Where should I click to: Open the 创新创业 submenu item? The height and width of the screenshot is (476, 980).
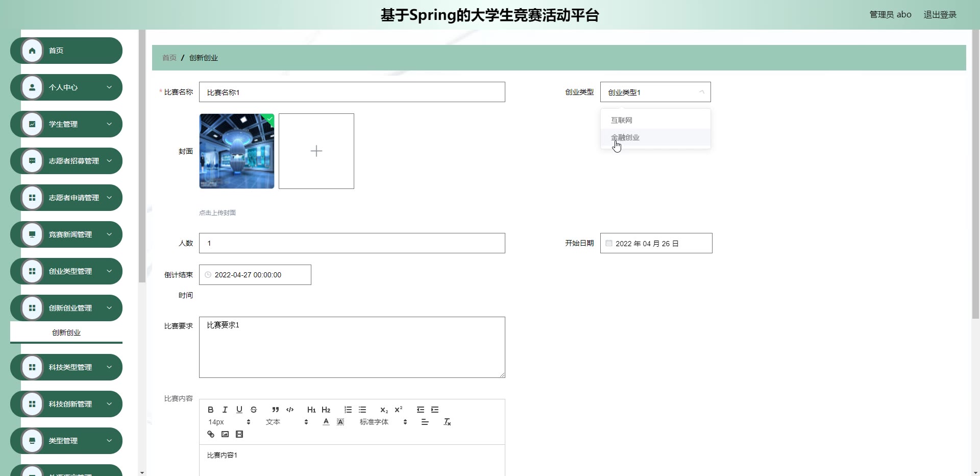click(x=66, y=332)
